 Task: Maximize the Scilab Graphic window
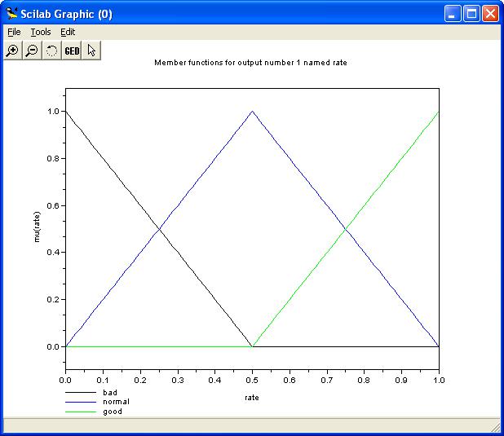pos(472,14)
